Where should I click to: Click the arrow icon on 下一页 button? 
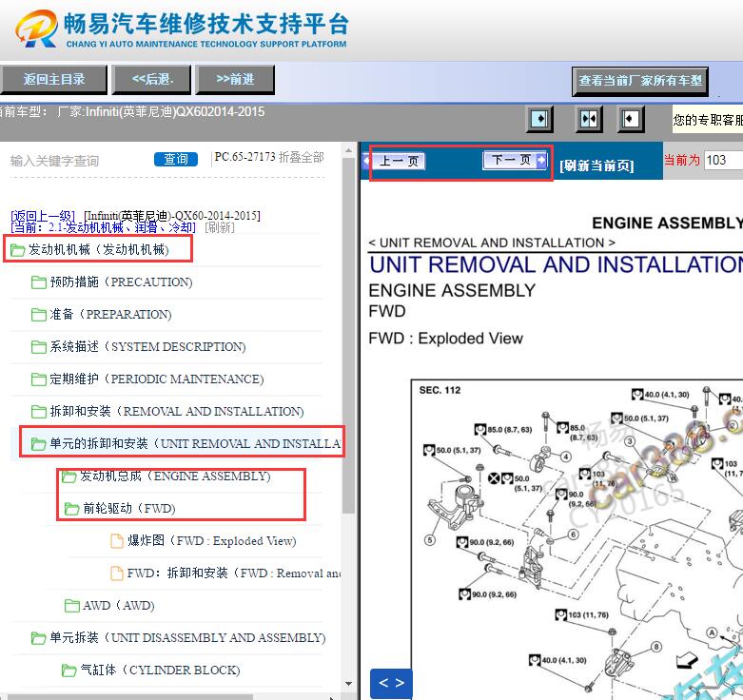[540, 160]
